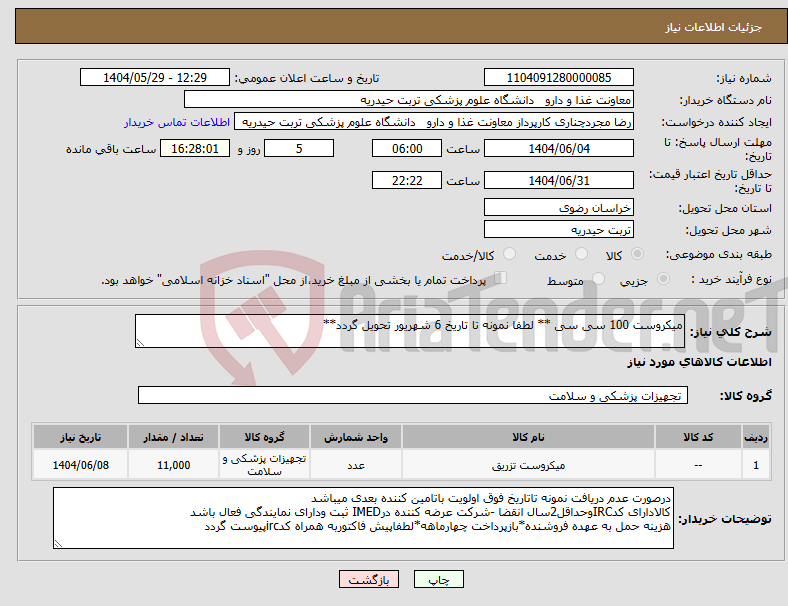Click the need date cell 1404/06/08
This screenshot has width=788, height=606.
tap(80, 465)
